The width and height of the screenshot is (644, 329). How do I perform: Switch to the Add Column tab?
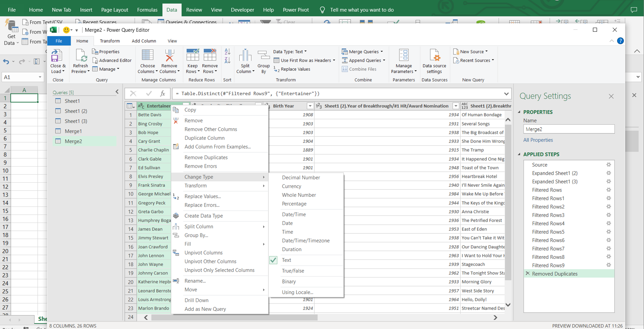click(x=144, y=41)
